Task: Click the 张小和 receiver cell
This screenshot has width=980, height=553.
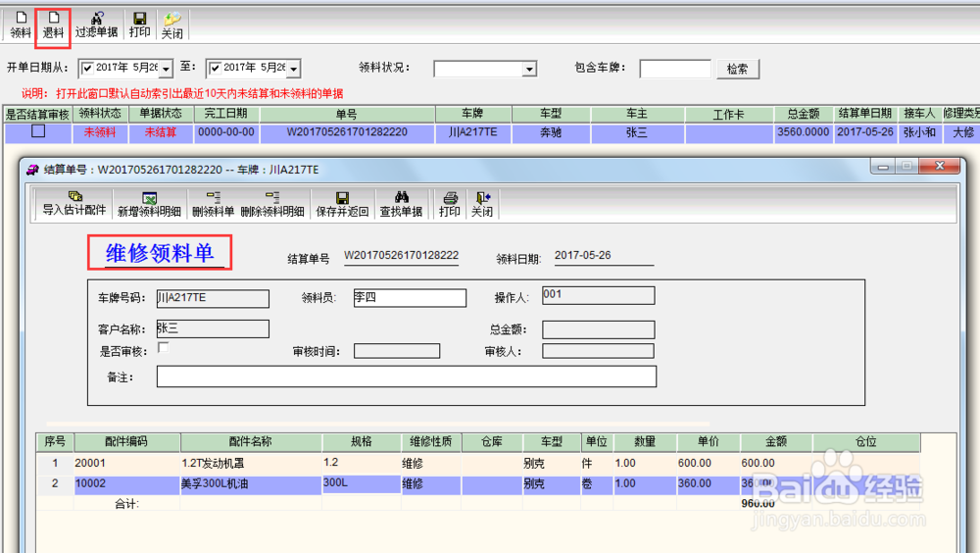Action: click(919, 132)
